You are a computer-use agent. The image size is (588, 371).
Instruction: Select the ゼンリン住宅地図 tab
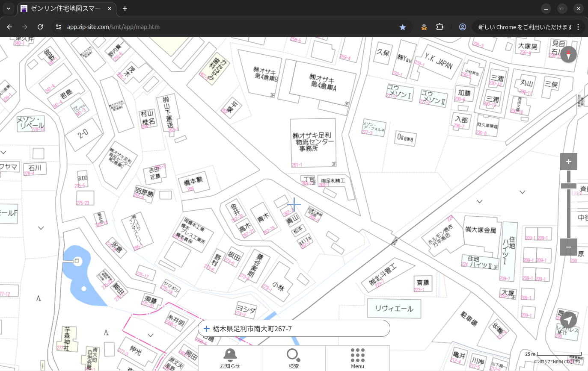coord(67,9)
